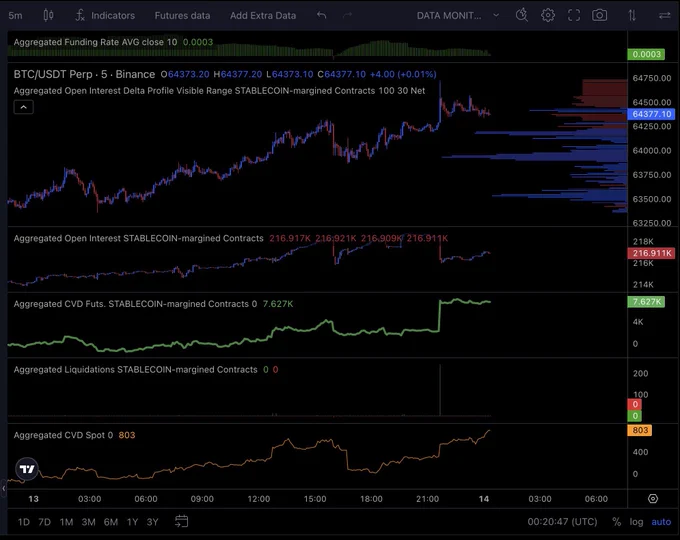Screen dimensions: 680x540
Task: Click the left panel collapse arrow
Action: click(3, 488)
